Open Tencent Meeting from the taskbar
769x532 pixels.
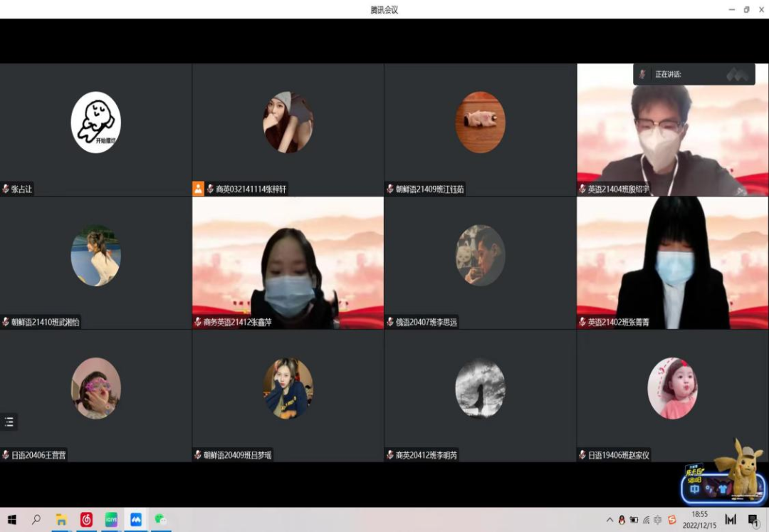135,520
